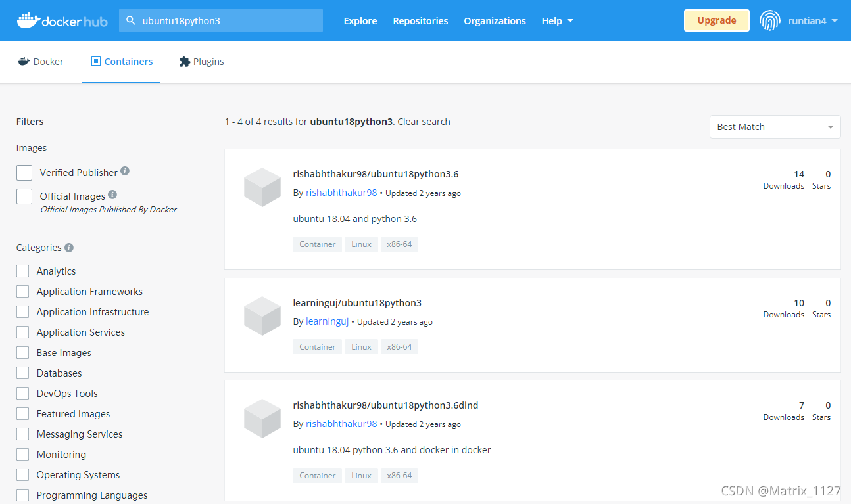Image resolution: width=851 pixels, height=504 pixels.
Task: Click the Plugins puzzle piece icon
Action: pos(184,61)
